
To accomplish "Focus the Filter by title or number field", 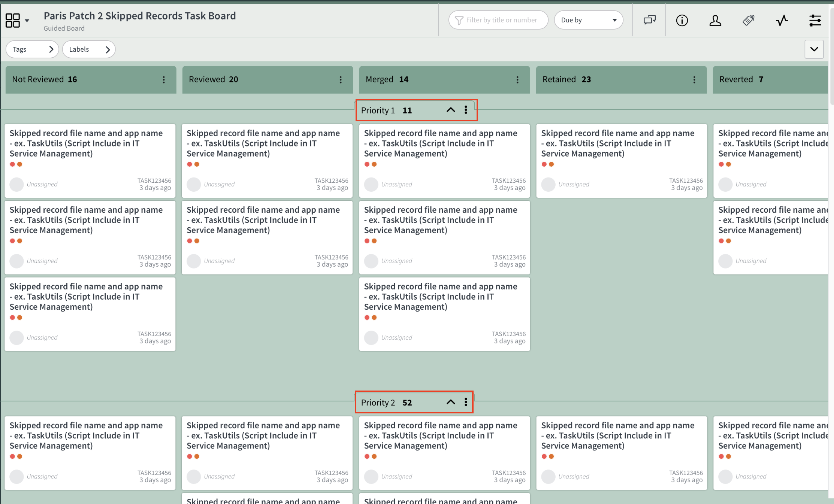I will click(498, 20).
